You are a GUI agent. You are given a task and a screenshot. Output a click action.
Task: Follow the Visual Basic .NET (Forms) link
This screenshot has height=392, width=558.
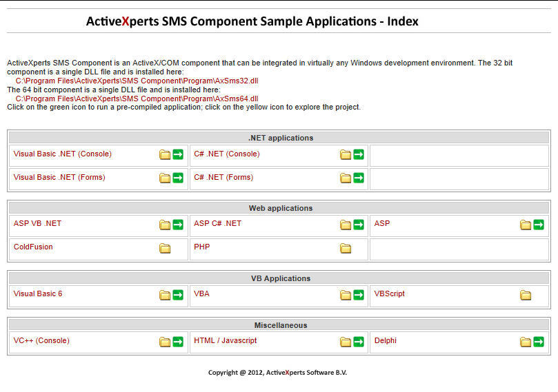coord(59,177)
